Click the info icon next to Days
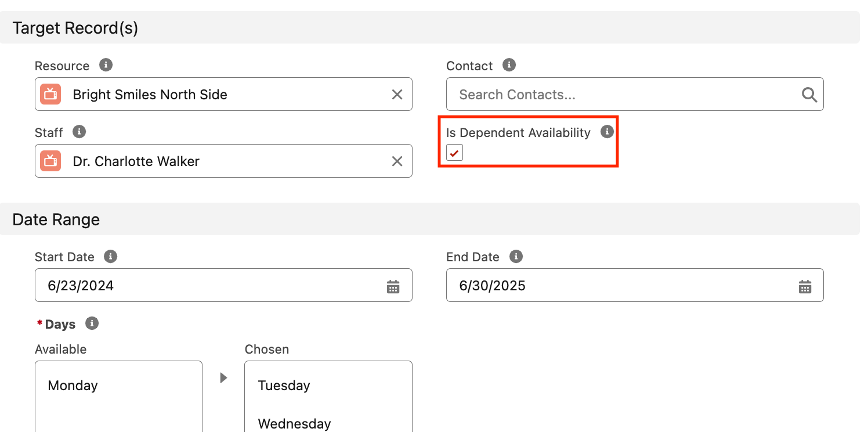Image resolution: width=868 pixels, height=432 pixels. point(92,323)
